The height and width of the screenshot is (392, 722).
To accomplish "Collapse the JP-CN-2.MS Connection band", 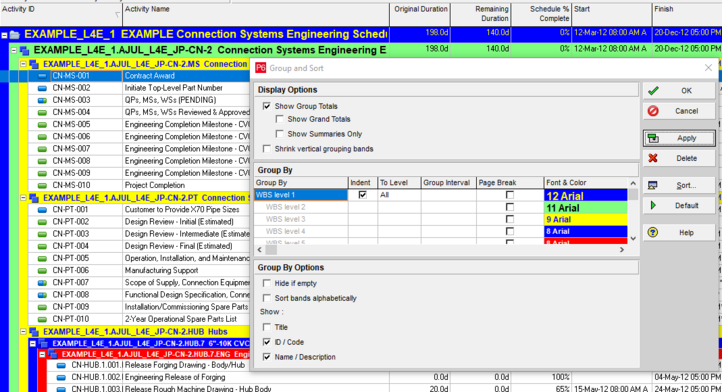I will 23,64.
